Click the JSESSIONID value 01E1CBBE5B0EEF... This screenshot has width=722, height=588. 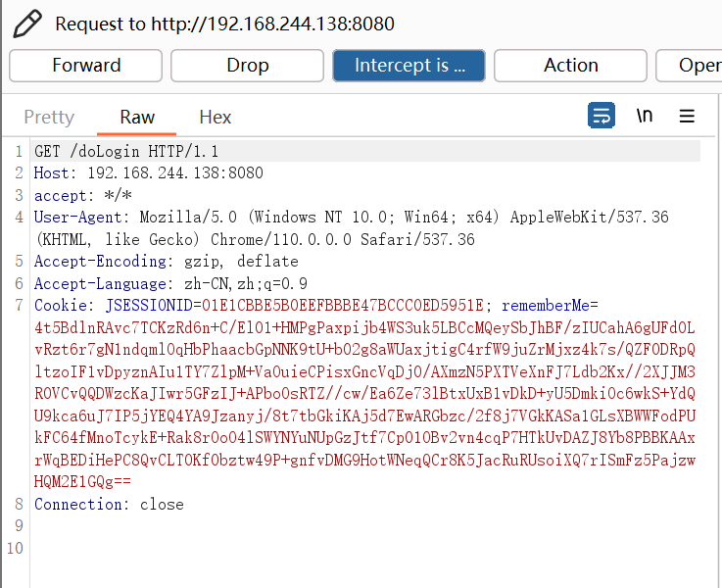tap(343, 306)
